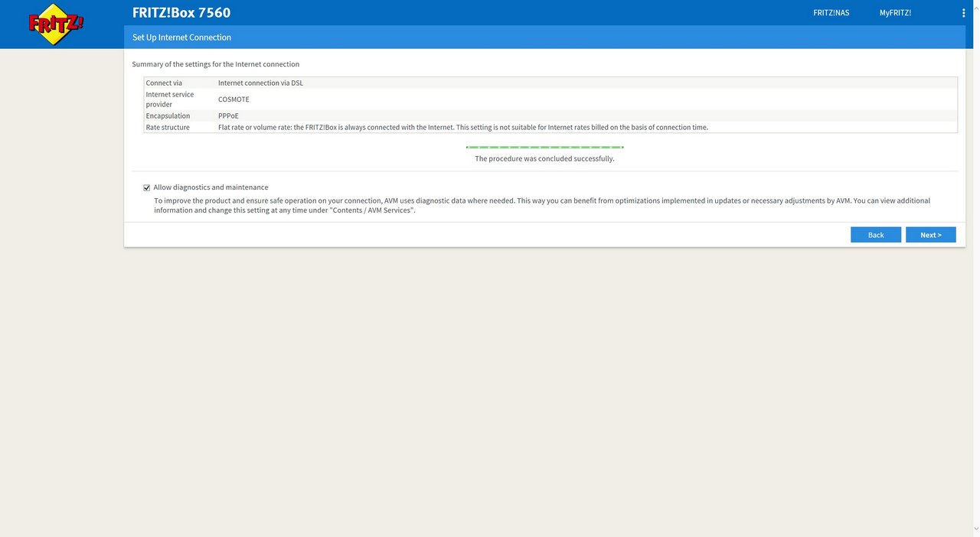Screen dimensions: 980x537
Task: Click the Connect via row label
Action: pyautogui.click(x=164, y=83)
